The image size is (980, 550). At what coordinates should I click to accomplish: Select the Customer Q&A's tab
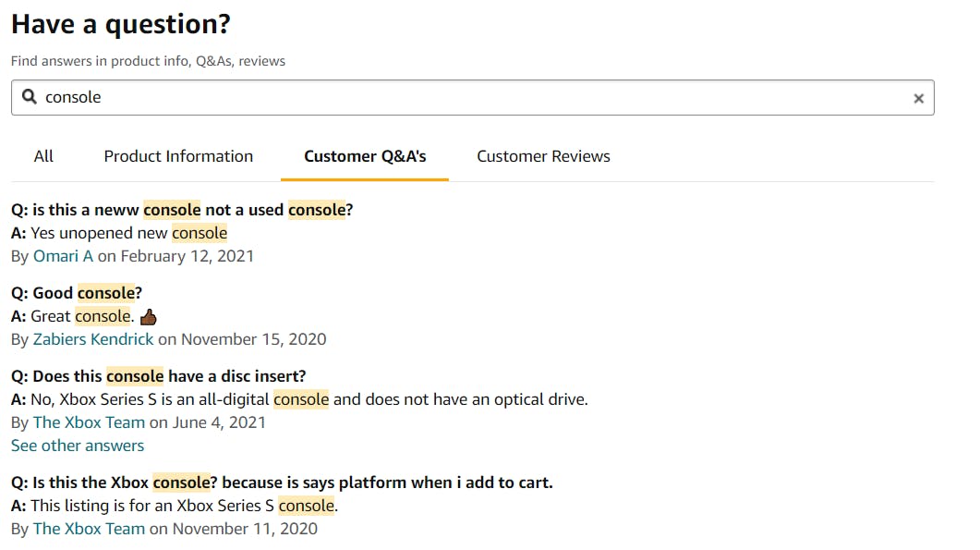pos(365,156)
